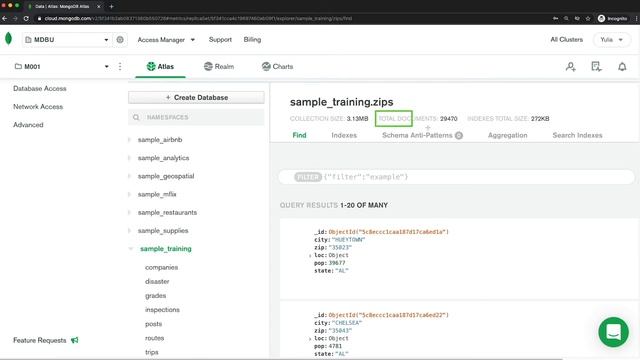The width and height of the screenshot is (640, 360).
Task: Click the sample_training.zips heading
Action: [342, 102]
